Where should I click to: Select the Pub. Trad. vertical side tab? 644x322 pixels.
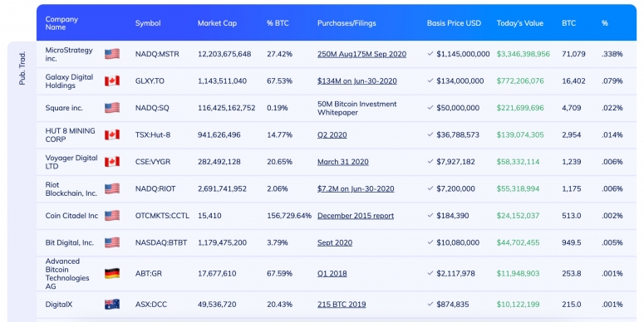(22, 68)
